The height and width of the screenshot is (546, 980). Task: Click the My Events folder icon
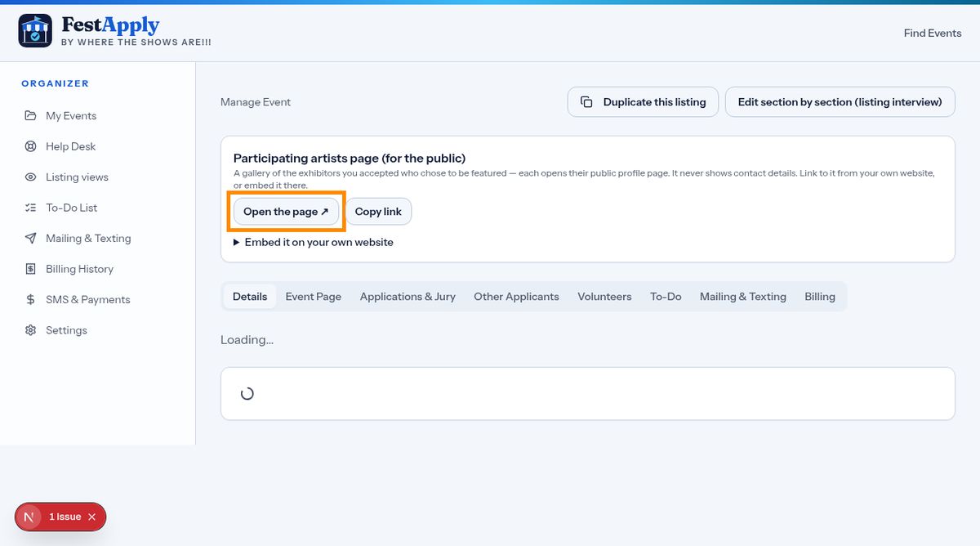pyautogui.click(x=30, y=116)
